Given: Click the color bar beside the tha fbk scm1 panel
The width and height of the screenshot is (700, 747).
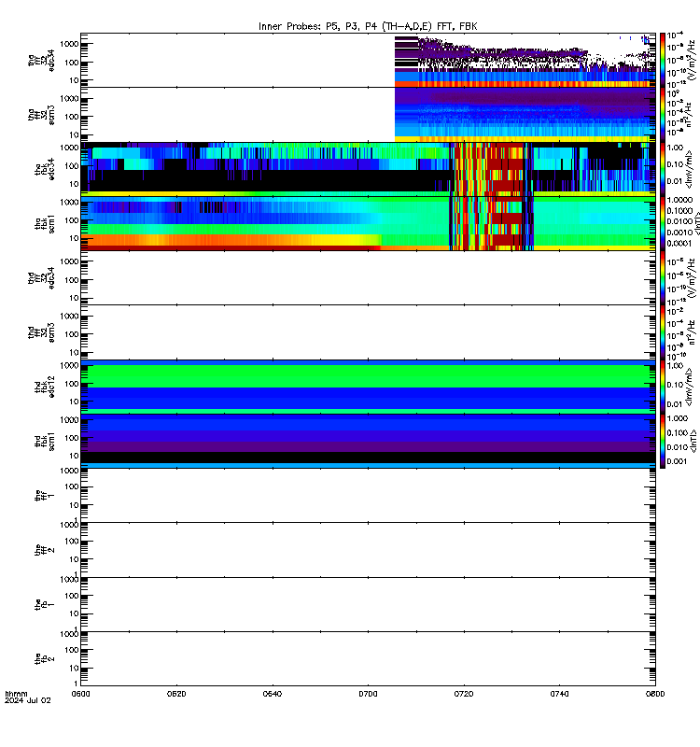Looking at the screenshot, I should 662,223.
